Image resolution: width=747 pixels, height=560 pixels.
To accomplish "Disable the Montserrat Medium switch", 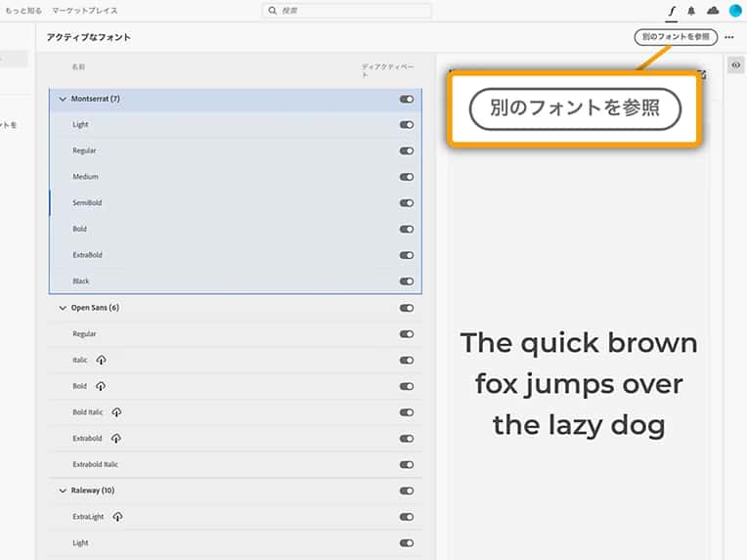I will click(x=407, y=177).
